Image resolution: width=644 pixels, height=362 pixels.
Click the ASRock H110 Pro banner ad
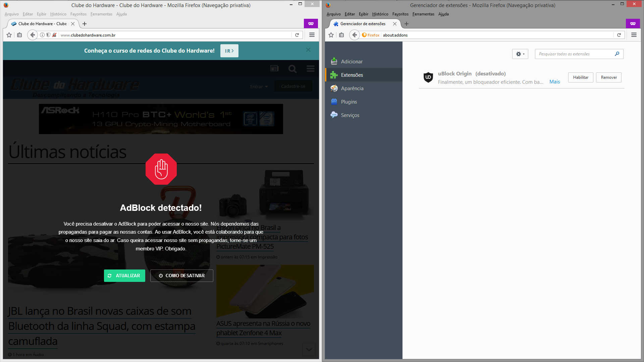161,119
